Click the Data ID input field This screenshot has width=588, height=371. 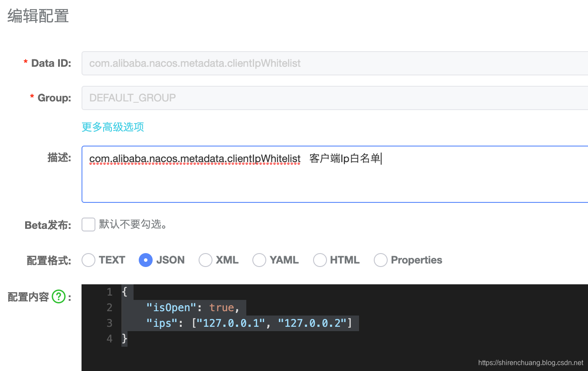coord(335,63)
